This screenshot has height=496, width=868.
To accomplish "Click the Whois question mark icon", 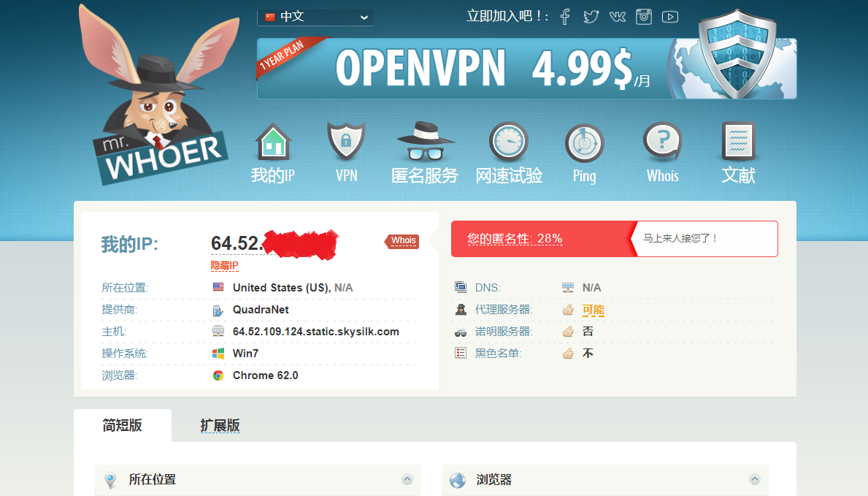I will (x=662, y=141).
